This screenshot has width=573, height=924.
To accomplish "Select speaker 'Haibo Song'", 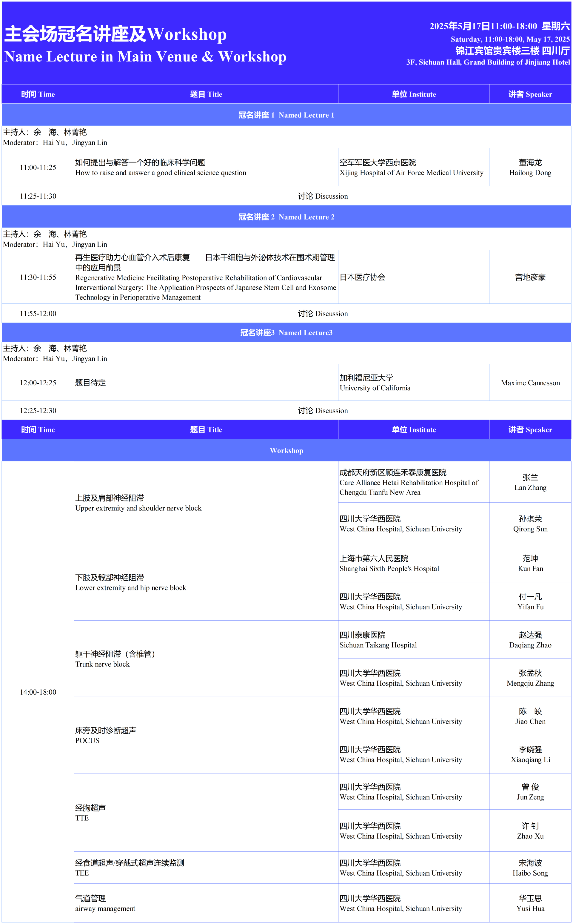I will click(x=530, y=873).
